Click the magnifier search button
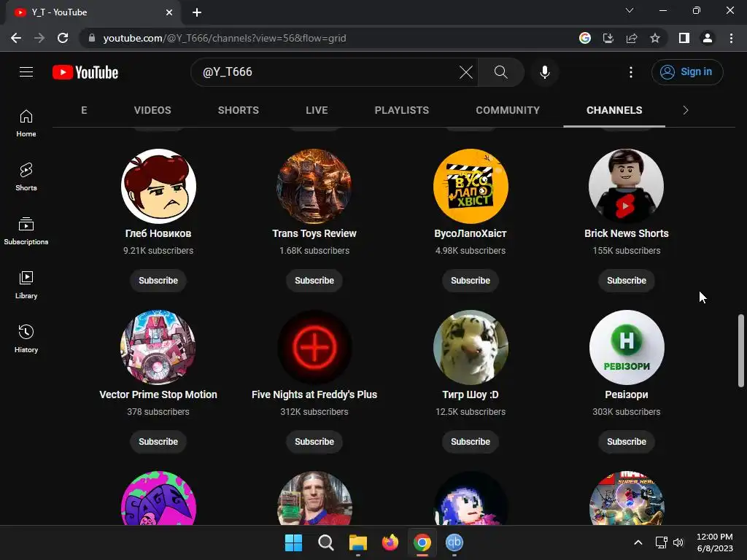Screen dimensions: 747x560 point(500,72)
